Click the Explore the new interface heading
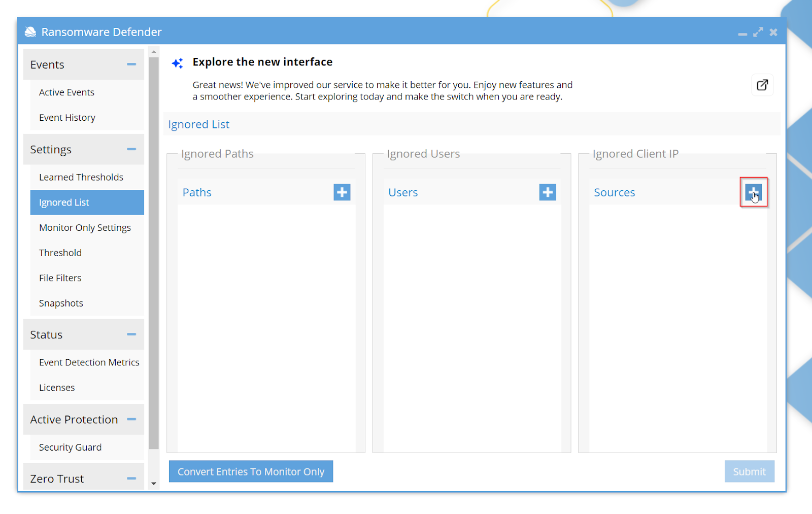The height and width of the screenshot is (514, 812). [x=262, y=62]
